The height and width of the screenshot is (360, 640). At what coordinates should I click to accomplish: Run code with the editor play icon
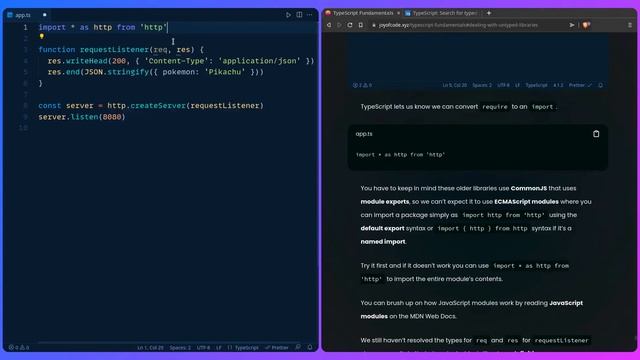coord(288,15)
